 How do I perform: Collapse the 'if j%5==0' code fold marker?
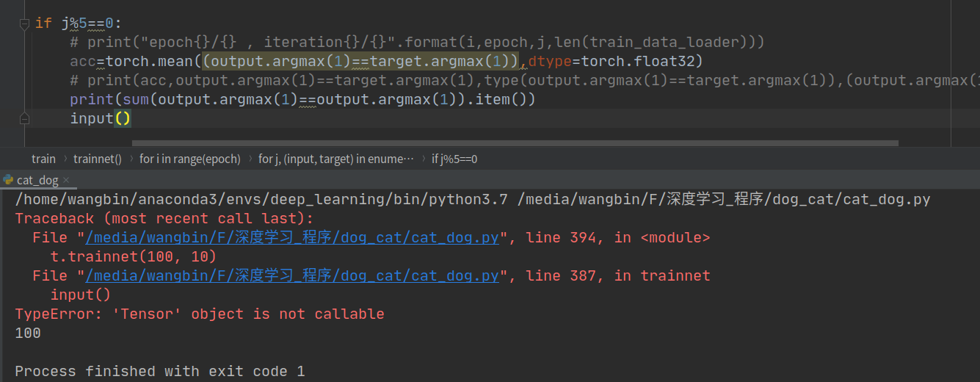pos(23,24)
